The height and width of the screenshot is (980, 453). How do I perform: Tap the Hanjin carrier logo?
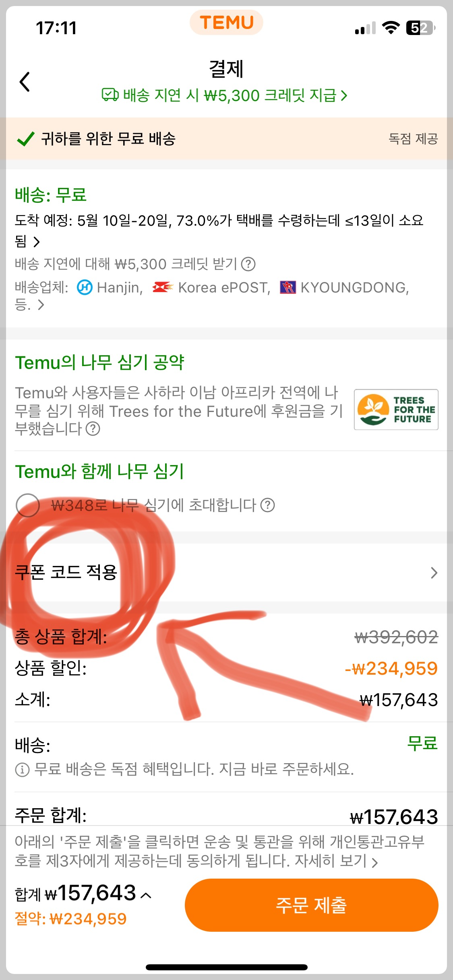[x=85, y=288]
